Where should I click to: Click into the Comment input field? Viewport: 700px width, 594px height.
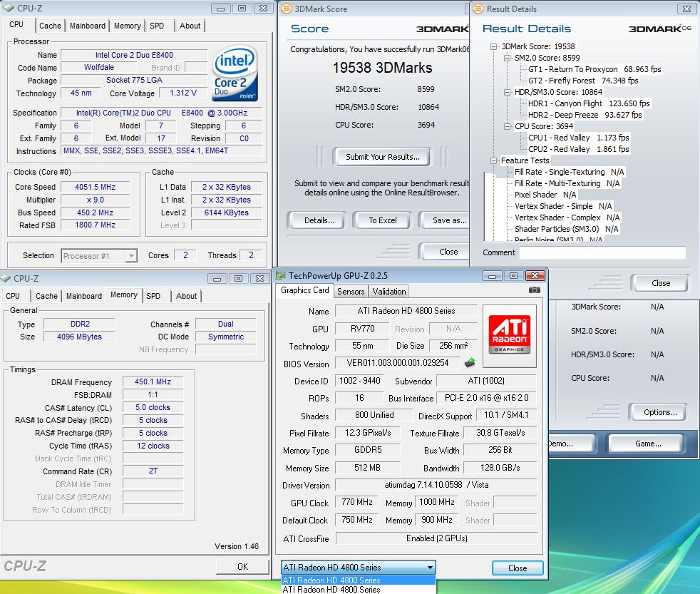[x=602, y=252]
